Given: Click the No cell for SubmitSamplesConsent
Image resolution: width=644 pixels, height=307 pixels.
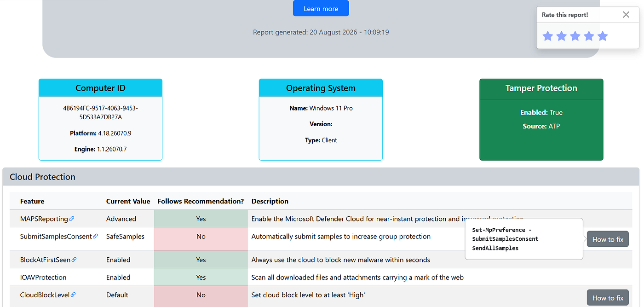Looking at the screenshot, I should (201, 239).
